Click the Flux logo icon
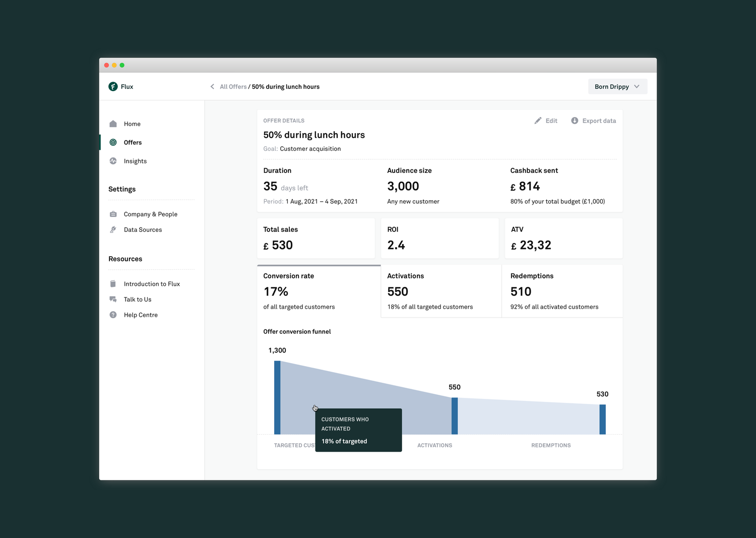 pyautogui.click(x=113, y=87)
